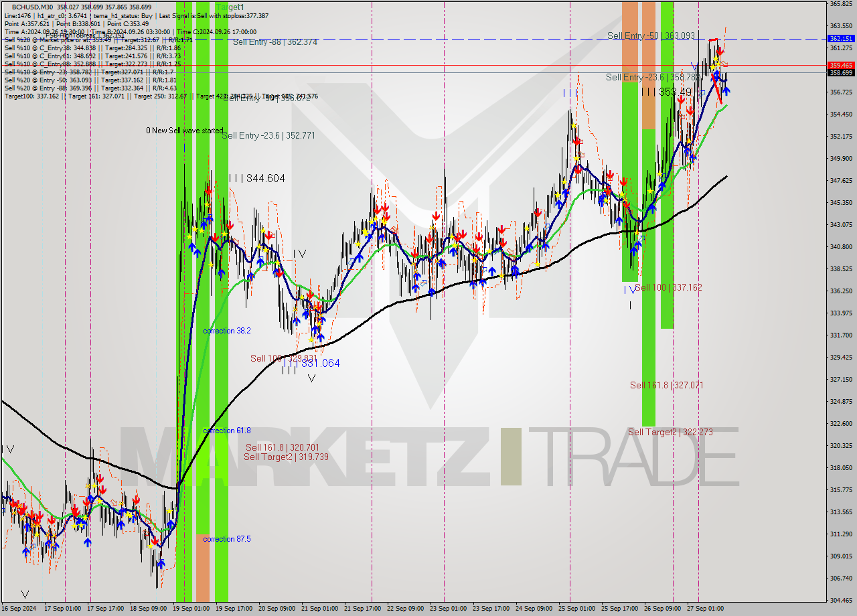Click the '19 Sep 01:00' time label

[190, 609]
